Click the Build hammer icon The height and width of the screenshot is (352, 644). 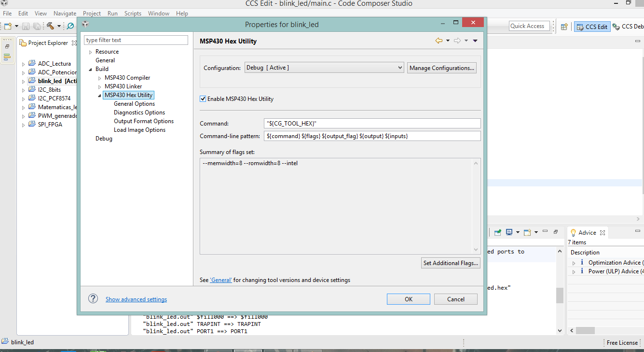(x=50, y=26)
